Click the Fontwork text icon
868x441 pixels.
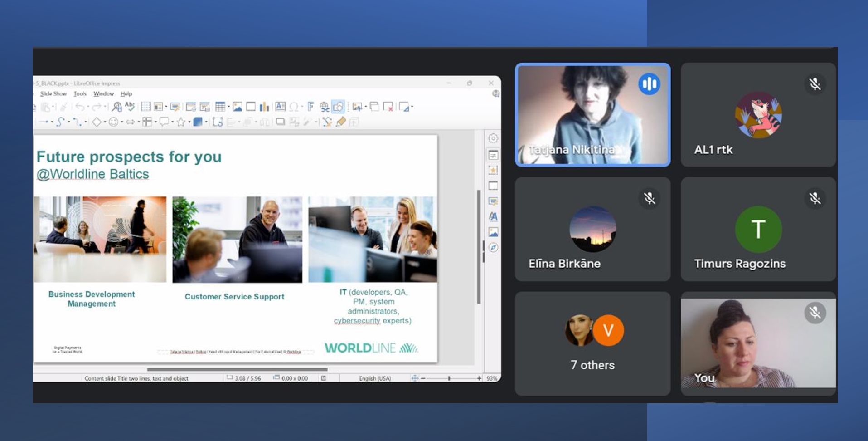click(x=310, y=107)
